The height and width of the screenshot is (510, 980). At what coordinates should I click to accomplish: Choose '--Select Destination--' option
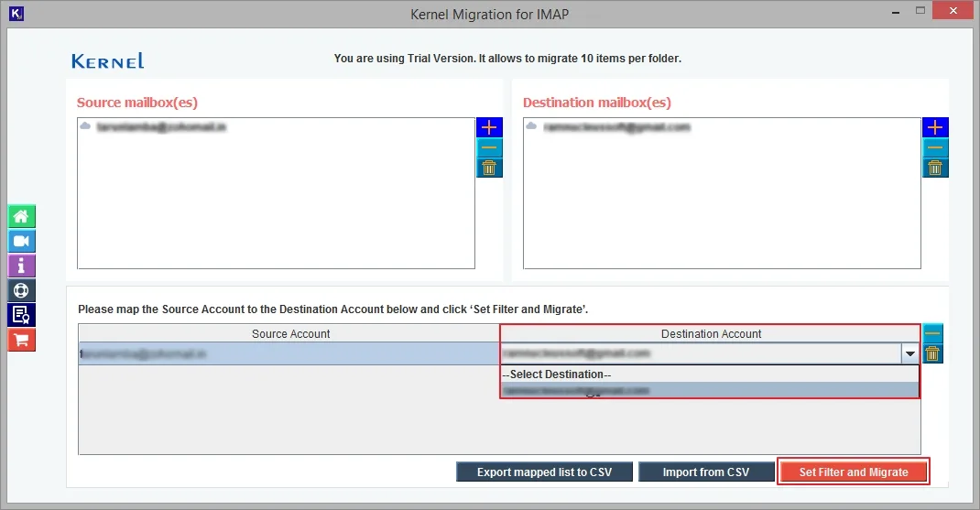pos(710,374)
